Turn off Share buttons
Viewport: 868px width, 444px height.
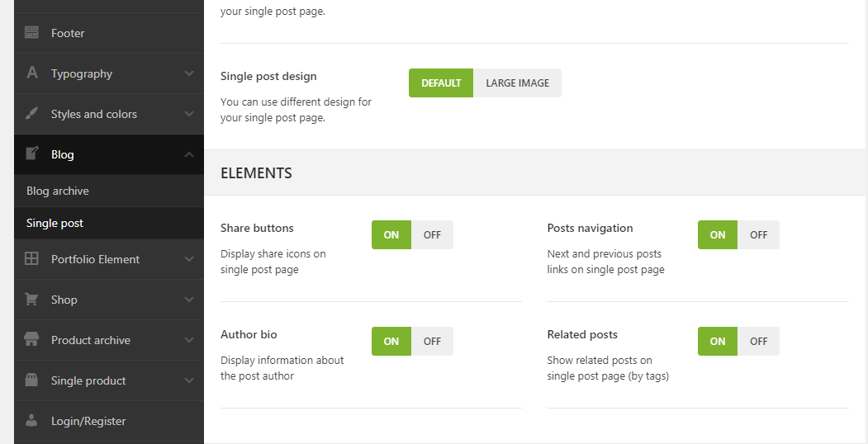432,235
